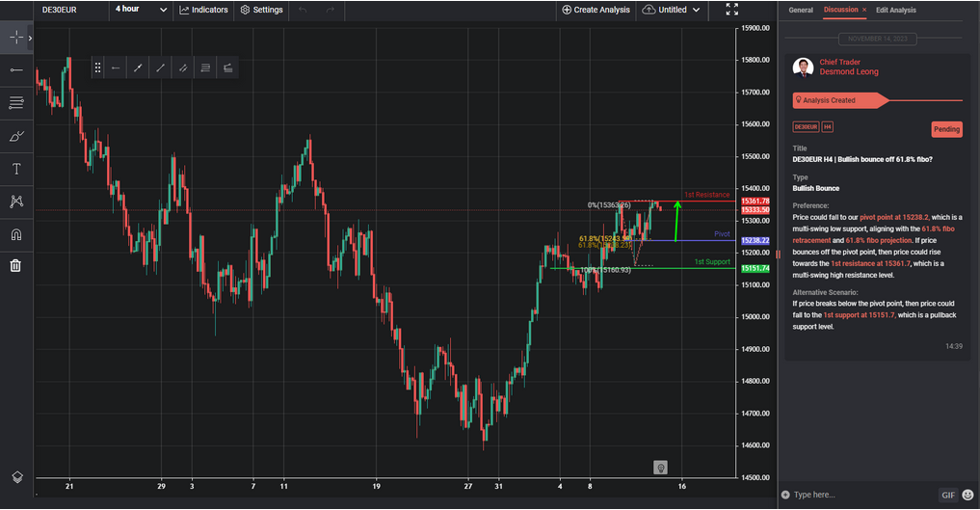Expand the cursor tool flyout arrow
This screenshot has height=510, width=980.
pos(30,39)
